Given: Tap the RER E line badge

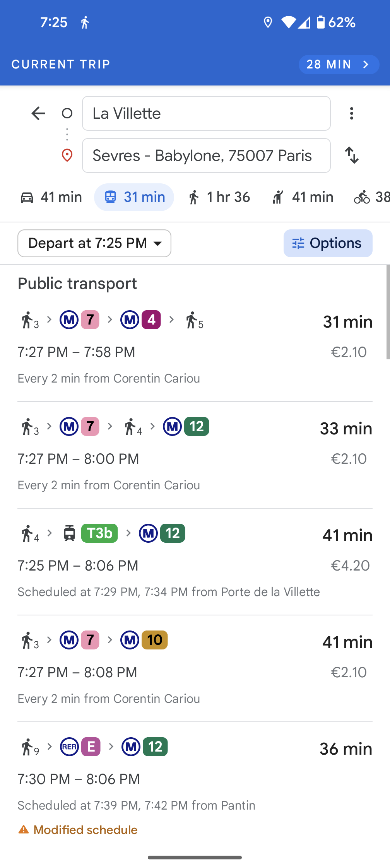Looking at the screenshot, I should (x=91, y=747).
